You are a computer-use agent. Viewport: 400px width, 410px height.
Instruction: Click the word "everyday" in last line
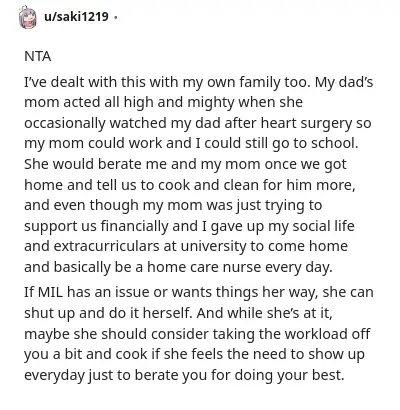tap(55, 376)
